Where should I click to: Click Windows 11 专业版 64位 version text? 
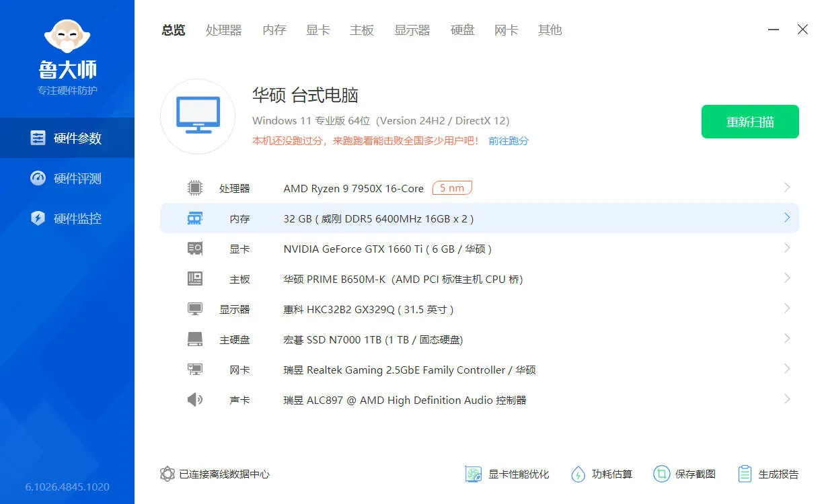coord(381,121)
